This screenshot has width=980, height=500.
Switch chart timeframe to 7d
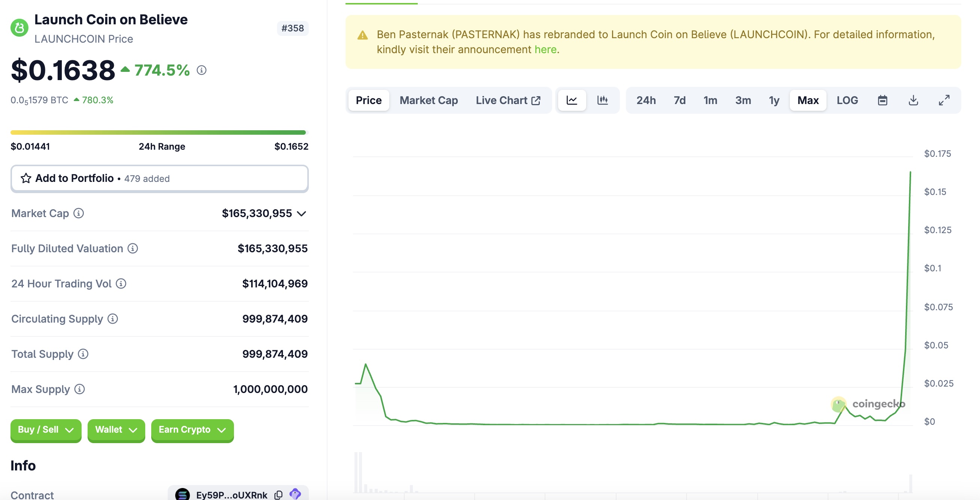pos(679,100)
